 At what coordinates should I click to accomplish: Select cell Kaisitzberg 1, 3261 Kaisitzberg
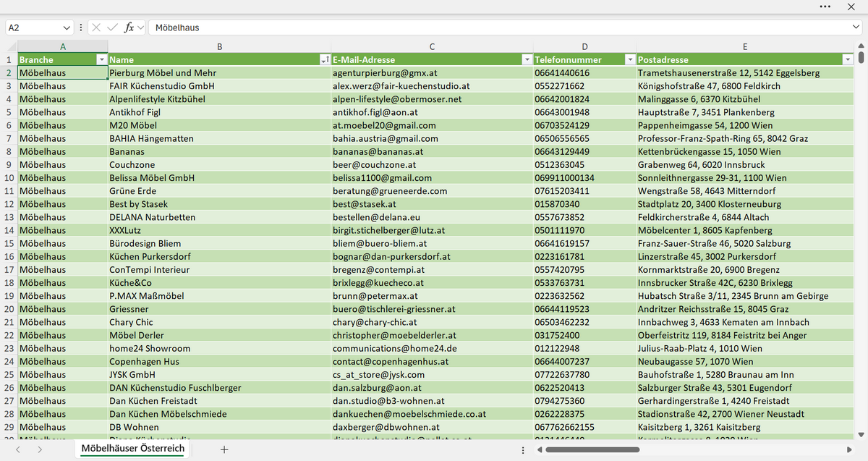click(x=745, y=427)
